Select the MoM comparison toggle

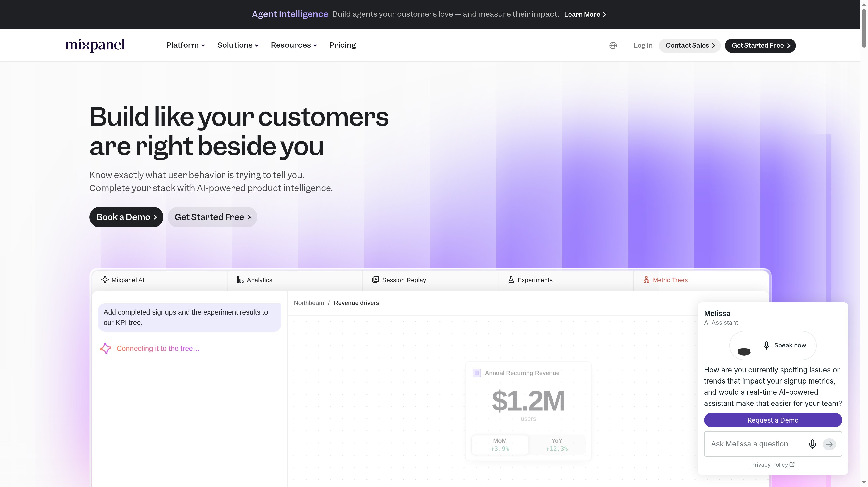tap(500, 445)
